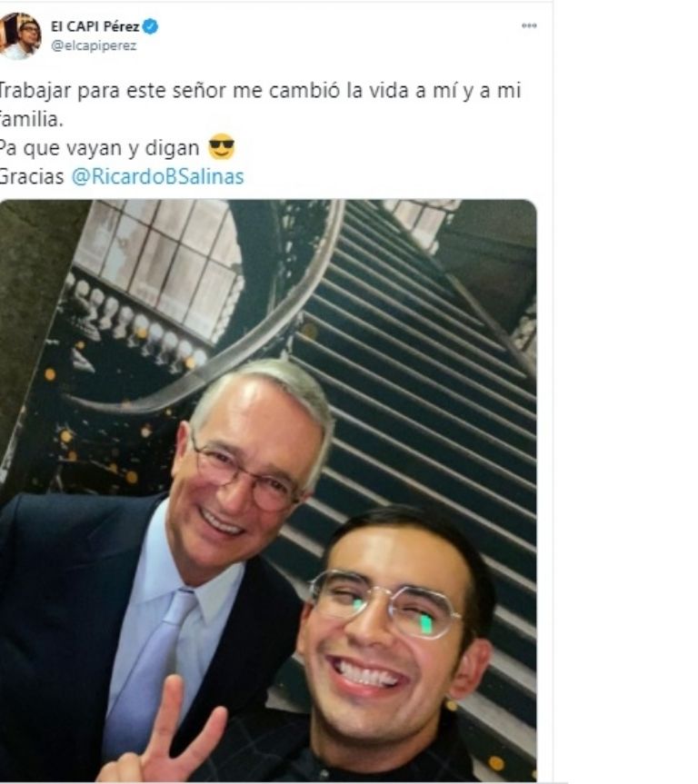Open El CAPI Pérez profile avatar

(20, 36)
